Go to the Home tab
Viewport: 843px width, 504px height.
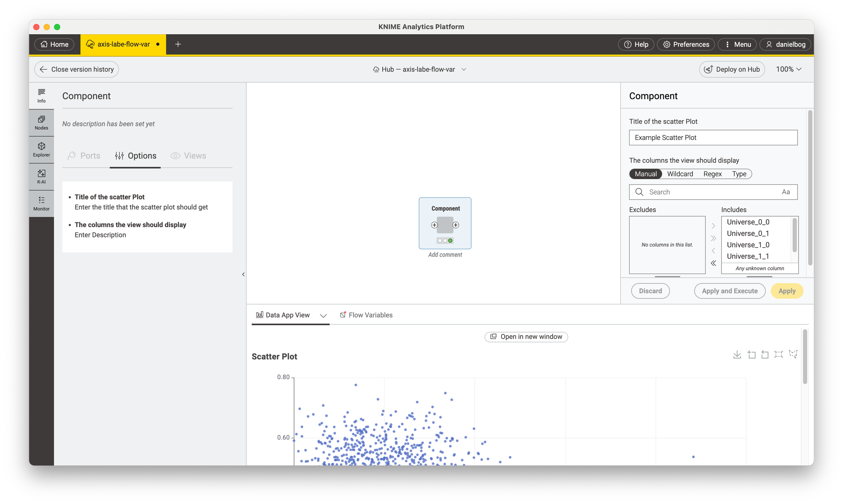click(54, 44)
